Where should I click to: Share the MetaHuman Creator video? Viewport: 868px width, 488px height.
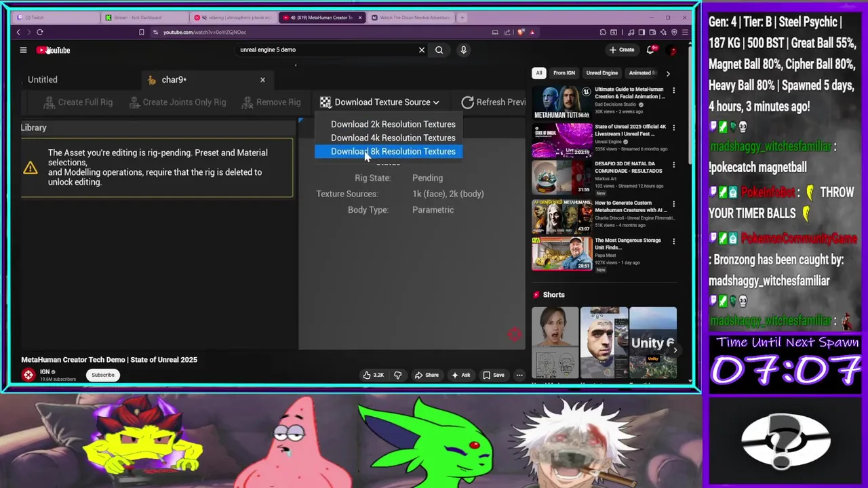[427, 375]
